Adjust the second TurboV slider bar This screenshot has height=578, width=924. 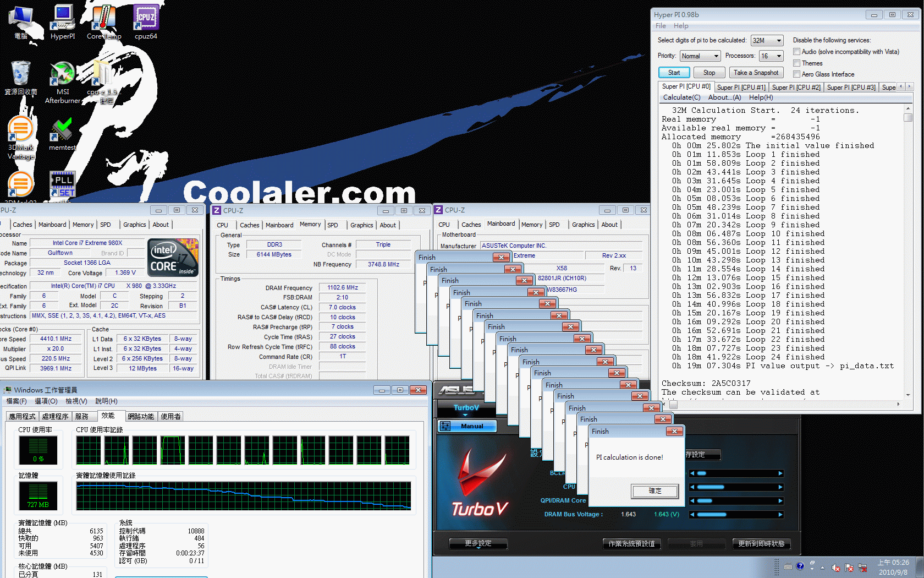pyautogui.click(x=736, y=487)
